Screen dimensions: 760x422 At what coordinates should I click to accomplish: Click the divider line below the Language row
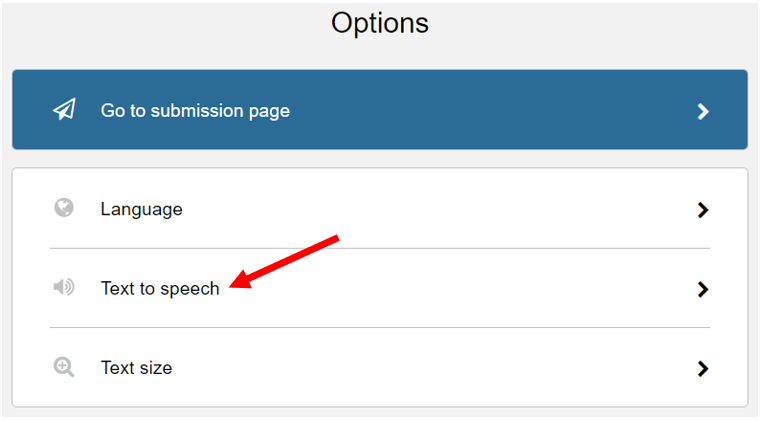(380, 249)
